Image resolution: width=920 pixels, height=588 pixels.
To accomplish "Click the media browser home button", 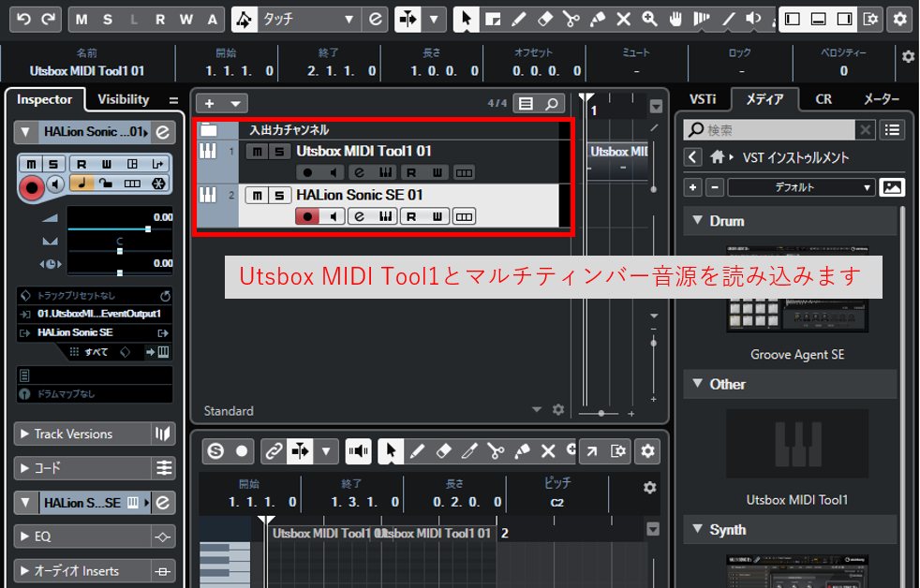I will [717, 157].
